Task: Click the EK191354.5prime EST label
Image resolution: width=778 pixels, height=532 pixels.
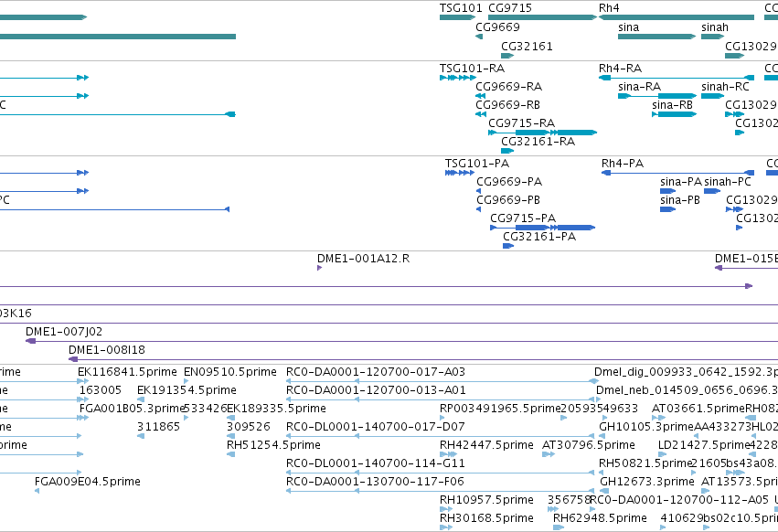Action: [x=187, y=390]
